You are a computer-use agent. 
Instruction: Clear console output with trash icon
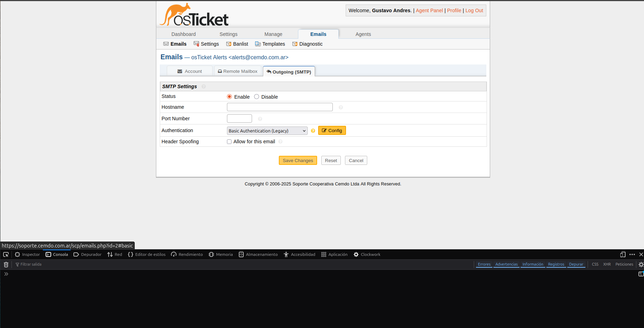coord(6,265)
